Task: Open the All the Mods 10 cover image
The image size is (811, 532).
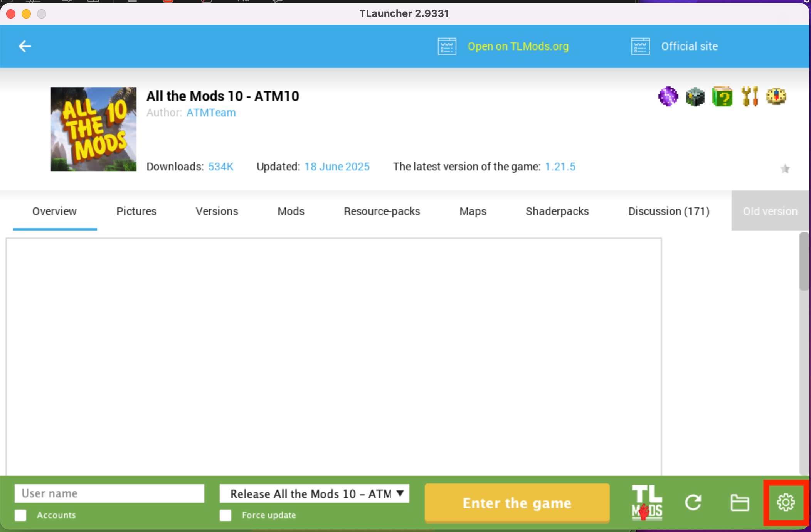Action: 94,129
